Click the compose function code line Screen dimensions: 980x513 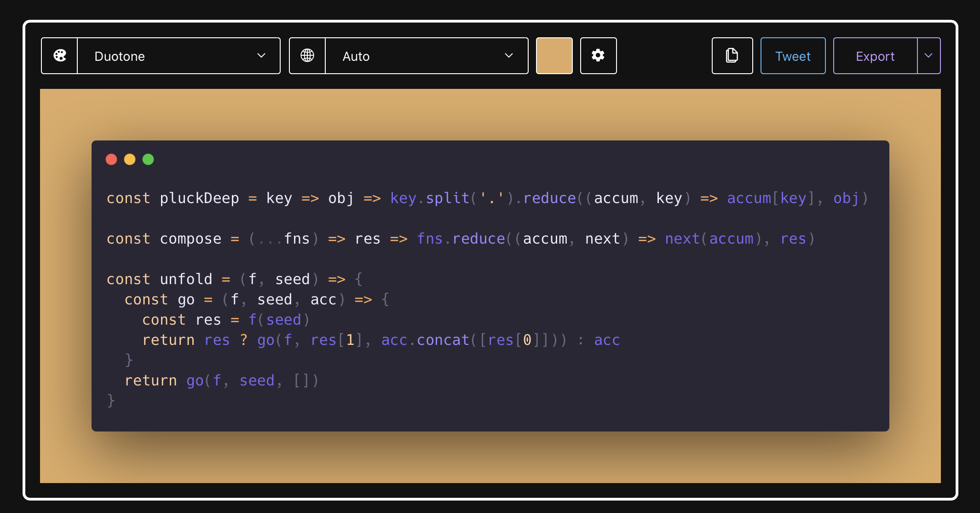tap(460, 239)
